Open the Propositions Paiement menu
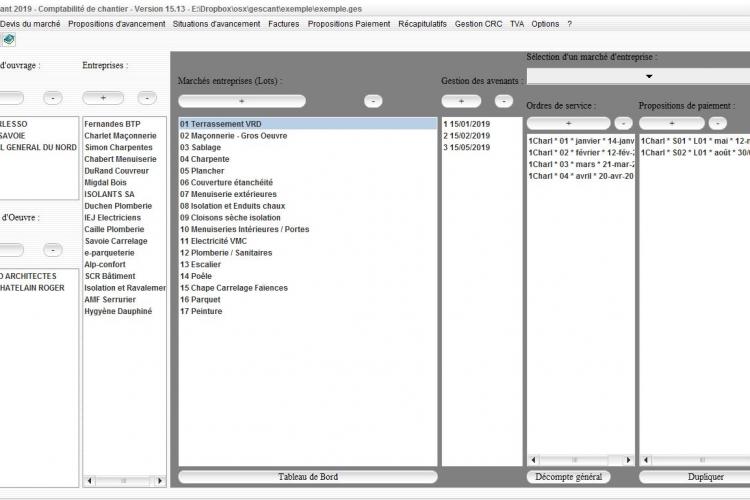750x500 pixels. (x=349, y=24)
